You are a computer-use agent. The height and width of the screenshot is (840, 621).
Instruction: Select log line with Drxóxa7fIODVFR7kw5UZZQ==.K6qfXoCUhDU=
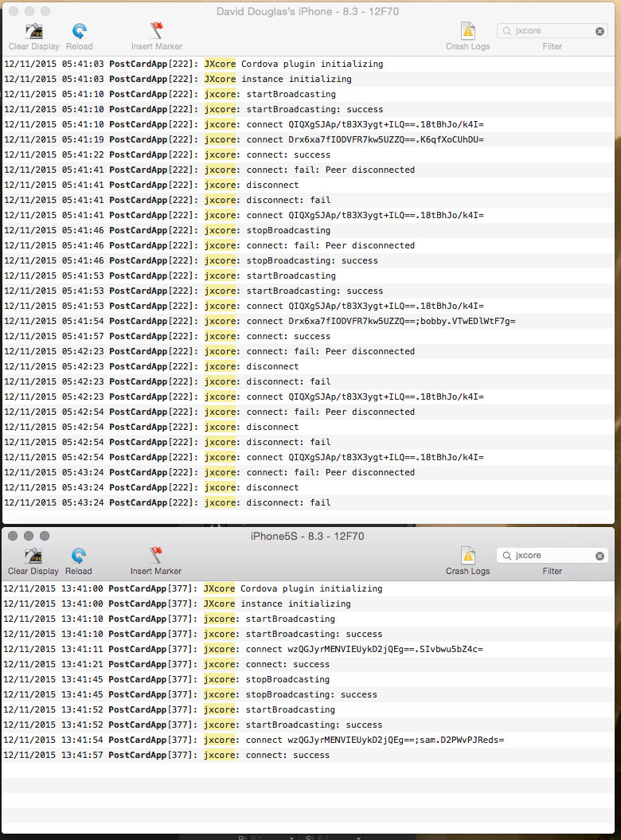(308, 139)
